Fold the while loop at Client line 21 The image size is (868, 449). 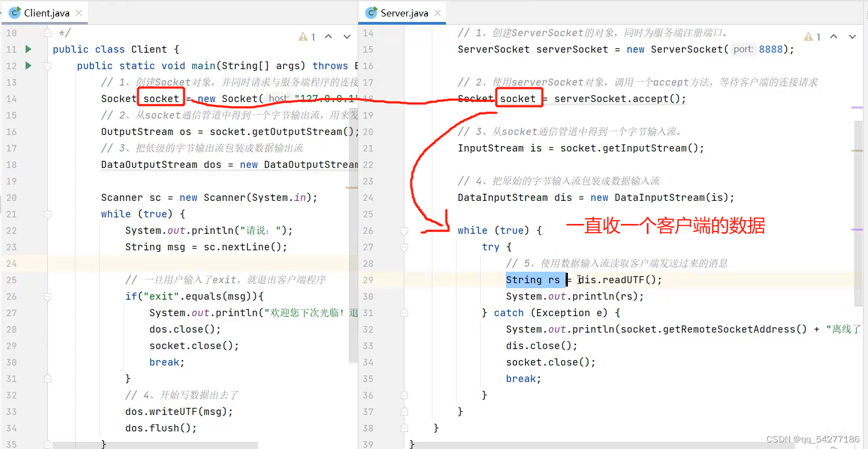tap(48, 215)
